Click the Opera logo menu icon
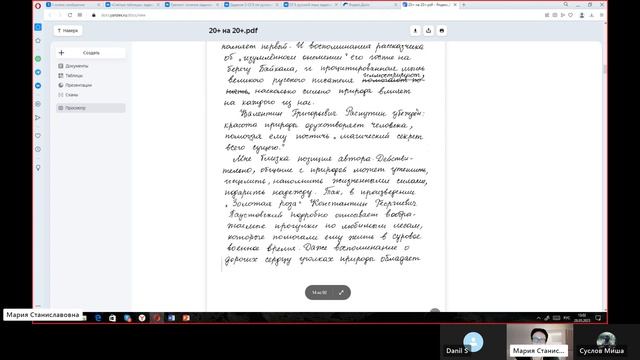 pos(38,5)
